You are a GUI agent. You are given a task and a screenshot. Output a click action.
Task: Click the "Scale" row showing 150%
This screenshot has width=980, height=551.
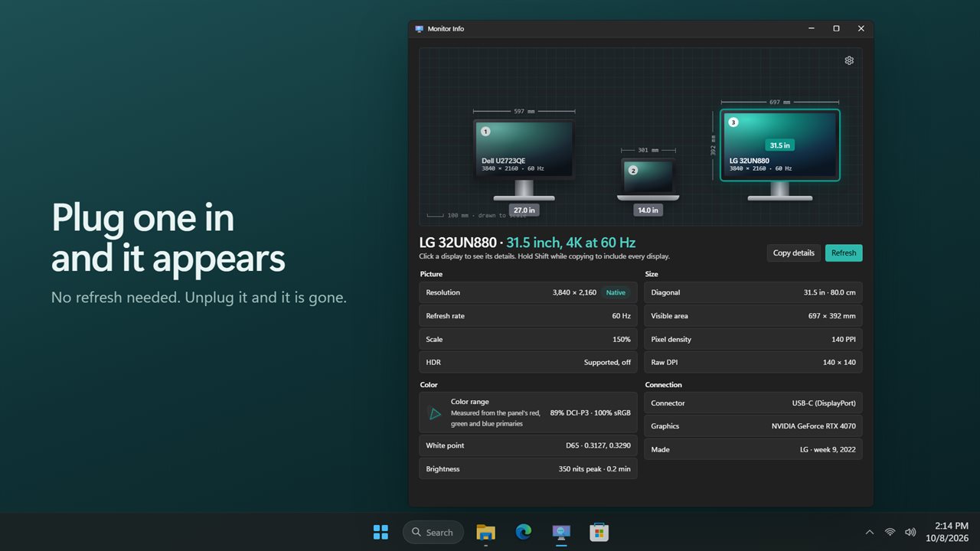(x=528, y=339)
